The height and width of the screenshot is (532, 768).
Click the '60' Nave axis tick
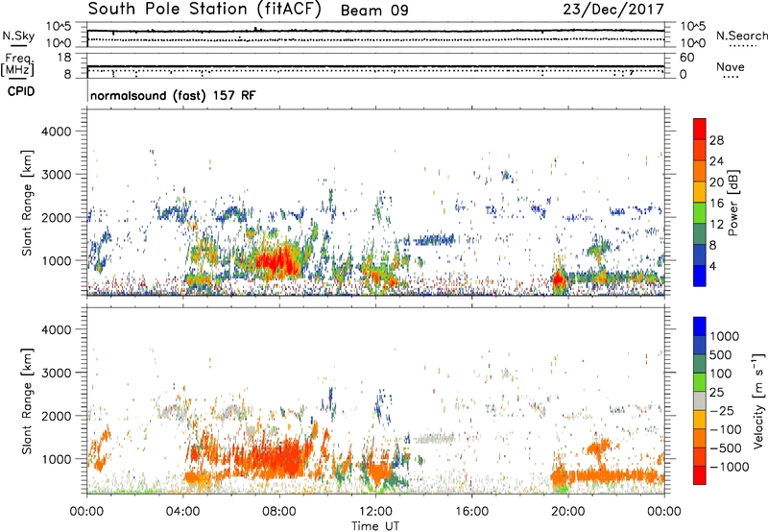tap(687, 58)
